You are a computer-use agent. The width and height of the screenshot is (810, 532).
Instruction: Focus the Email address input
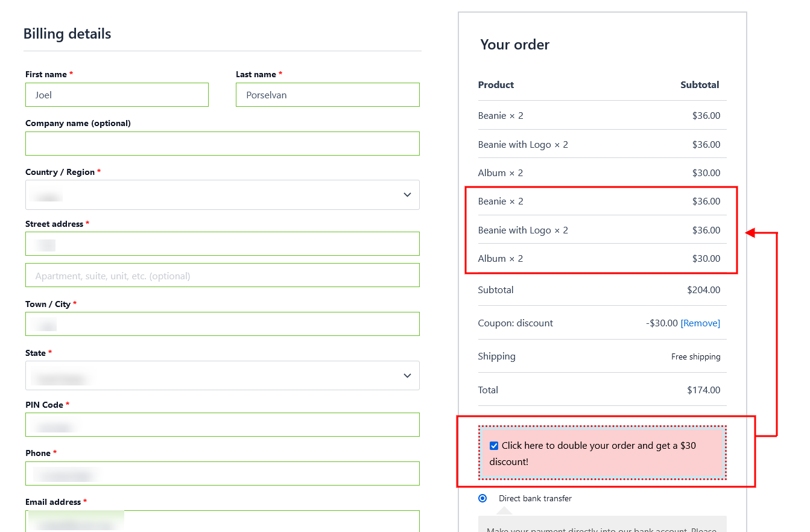point(222,521)
